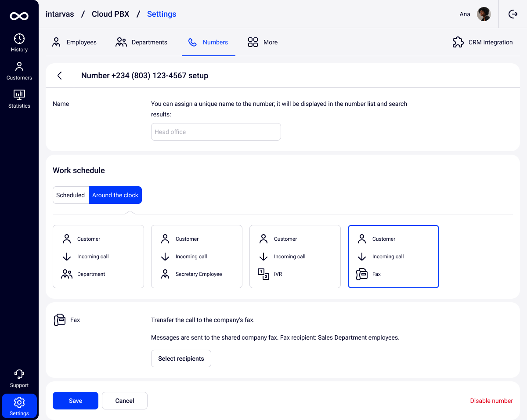
Task: Click the Select recipients button
Action: [181, 358]
